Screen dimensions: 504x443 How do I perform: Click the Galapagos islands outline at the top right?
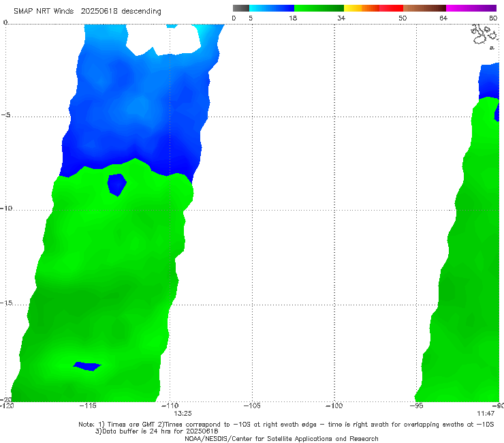pos(484,36)
